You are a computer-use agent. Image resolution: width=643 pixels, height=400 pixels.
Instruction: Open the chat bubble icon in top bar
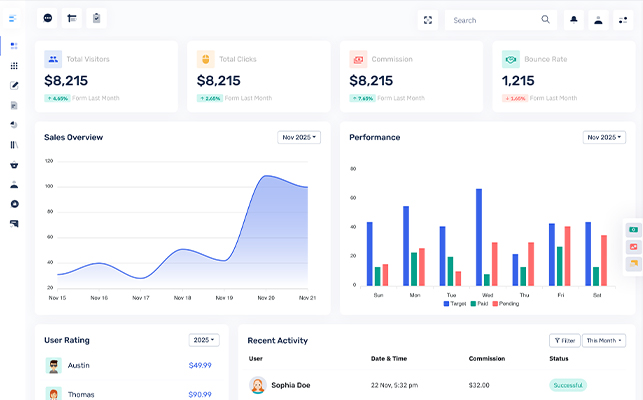[48, 18]
